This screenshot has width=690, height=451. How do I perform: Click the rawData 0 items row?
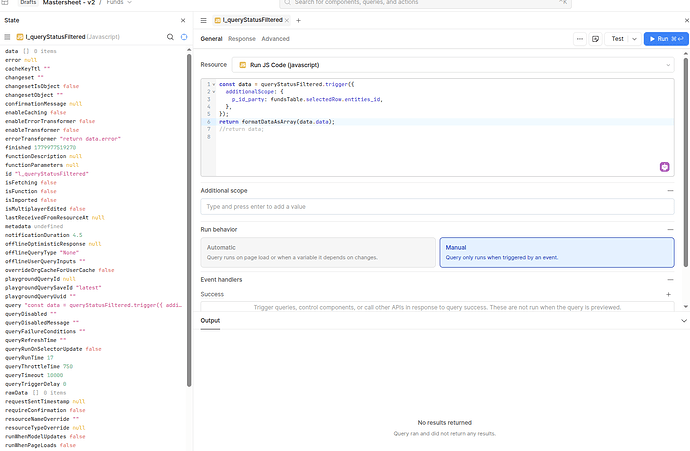(x=36, y=393)
